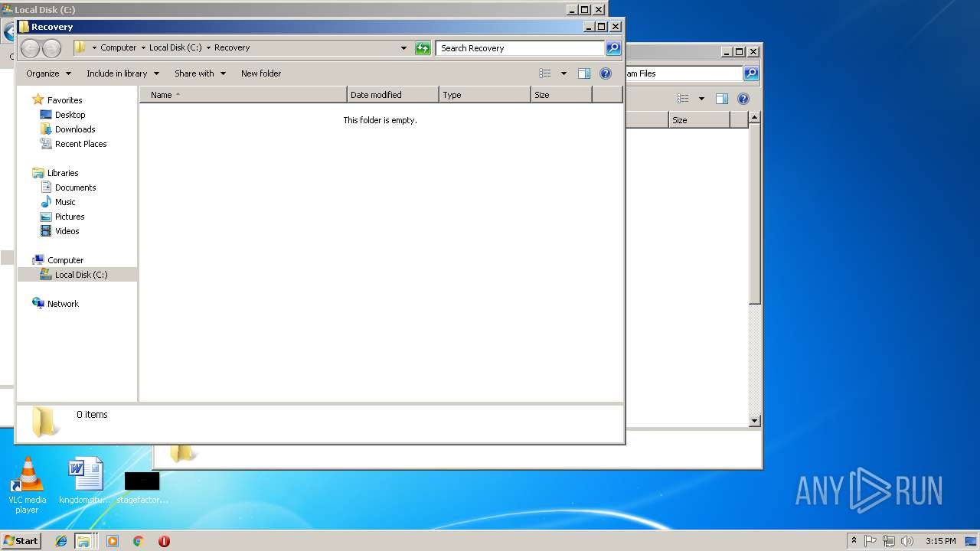Click the Recovery breadcrumb segment
The width and height of the screenshot is (980, 551).
pyautogui.click(x=232, y=47)
